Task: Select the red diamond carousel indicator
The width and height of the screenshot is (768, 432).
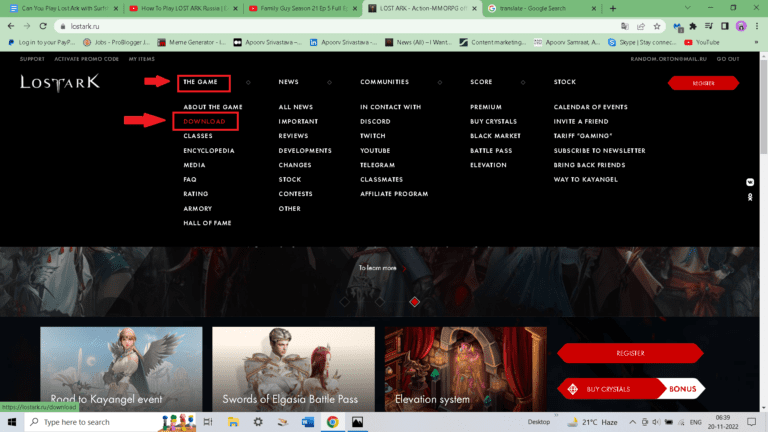Action: 414,301
